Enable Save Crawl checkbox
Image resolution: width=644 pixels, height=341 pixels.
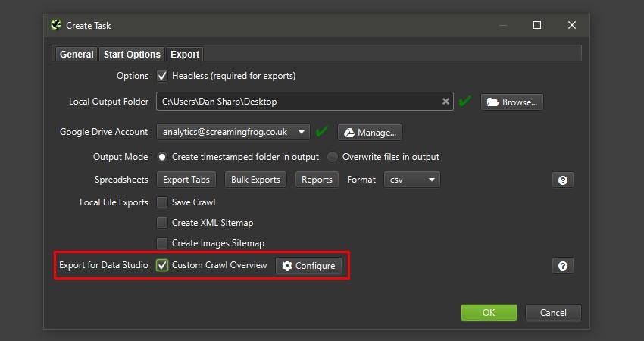click(x=162, y=202)
